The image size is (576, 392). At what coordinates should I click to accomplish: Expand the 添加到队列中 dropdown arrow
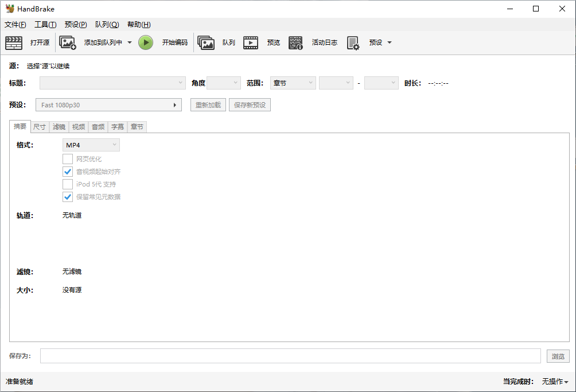[x=130, y=42]
